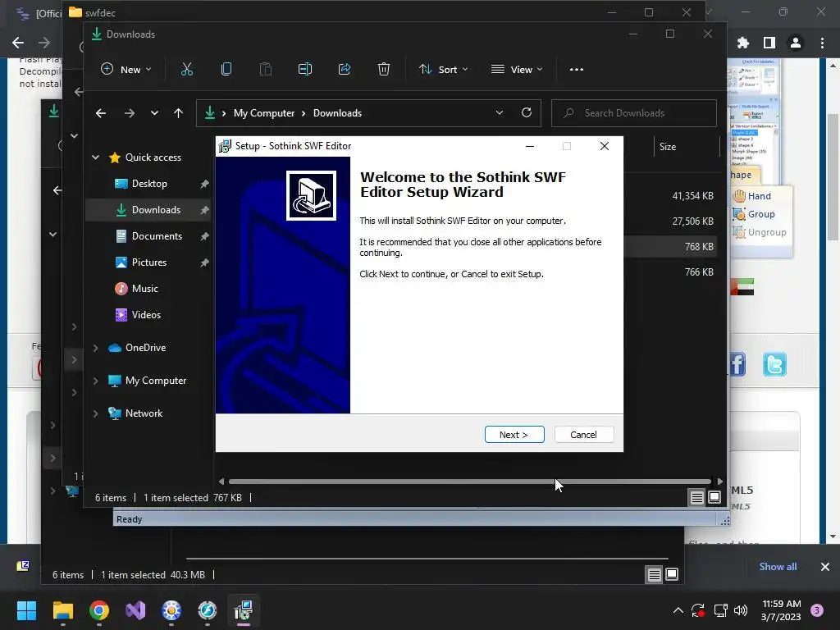Switch Downloads window to large icons view
The image size is (840, 630).
click(x=714, y=498)
